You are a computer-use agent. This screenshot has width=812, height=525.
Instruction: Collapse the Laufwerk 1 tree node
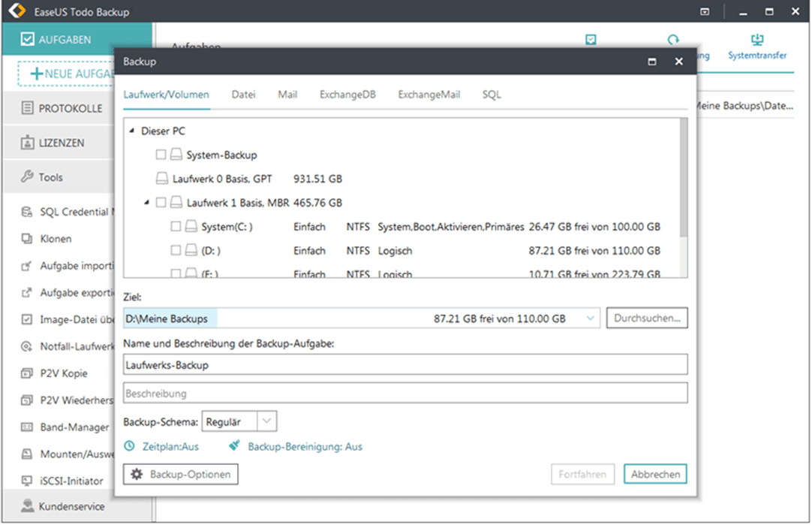[146, 202]
